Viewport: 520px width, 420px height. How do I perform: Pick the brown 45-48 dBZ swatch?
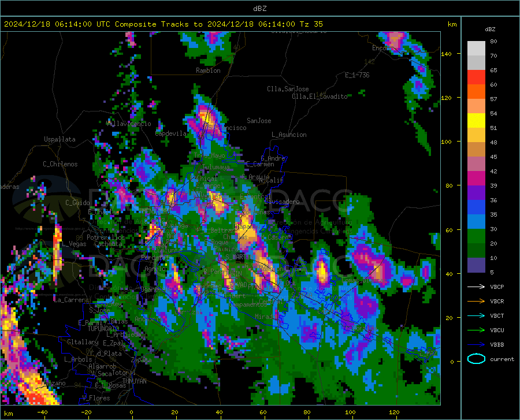click(476, 150)
